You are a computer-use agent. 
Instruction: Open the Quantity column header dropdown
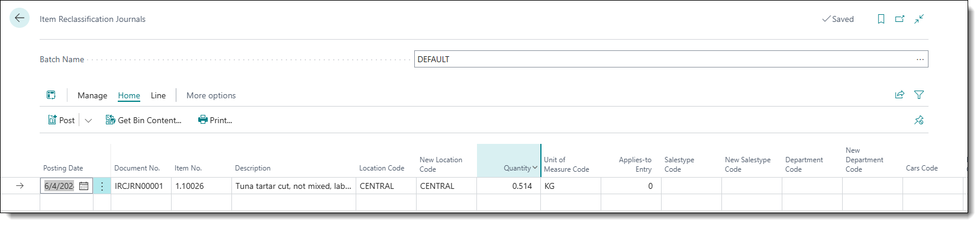point(534,168)
